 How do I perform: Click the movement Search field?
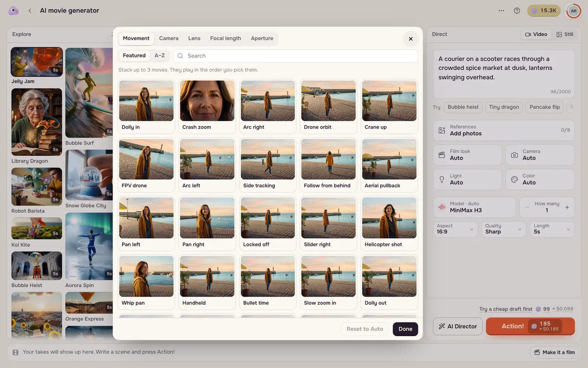pos(295,56)
